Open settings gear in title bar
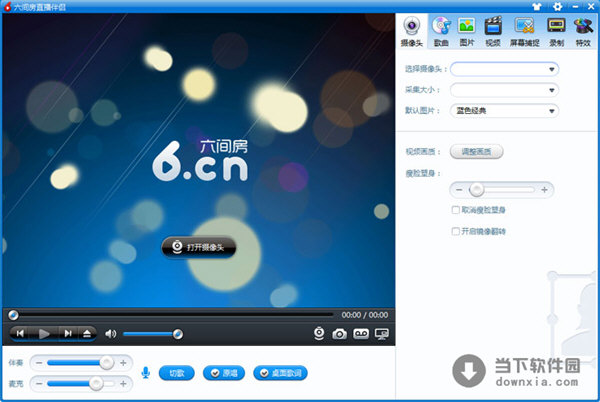The height and width of the screenshot is (402, 600). click(x=558, y=7)
